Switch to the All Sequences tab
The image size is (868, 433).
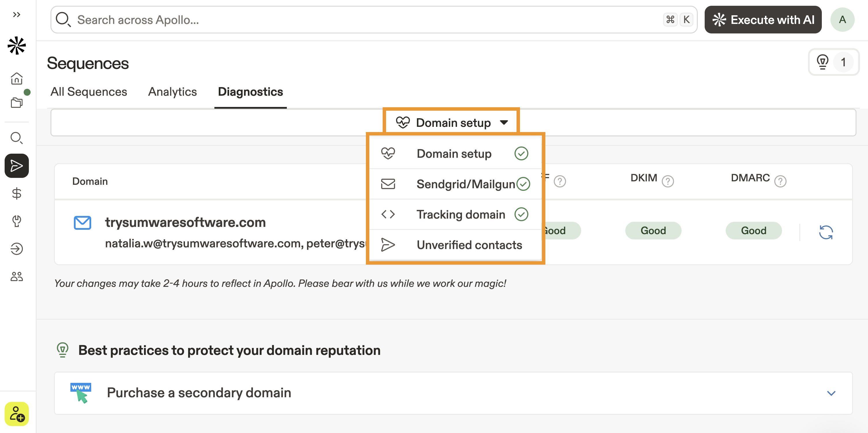click(x=89, y=92)
